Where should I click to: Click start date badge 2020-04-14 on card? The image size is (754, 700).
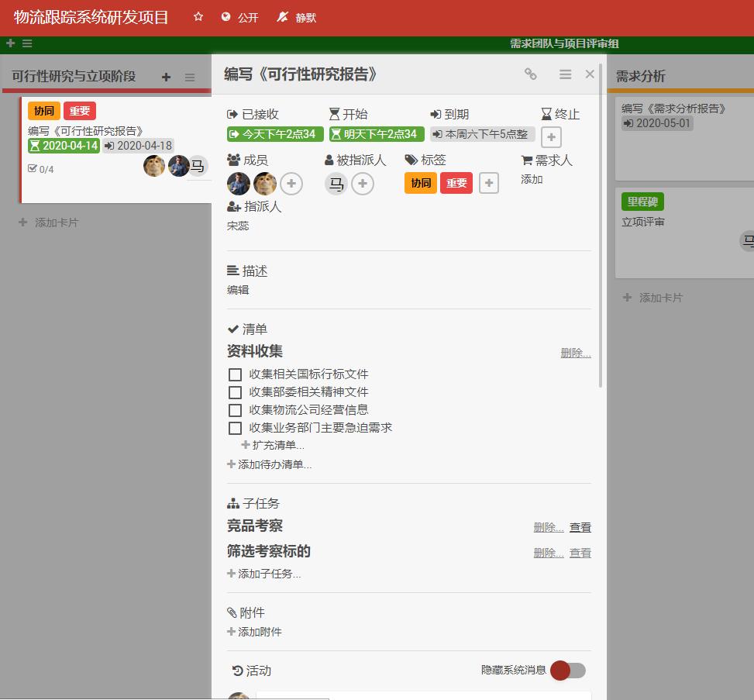pos(64,146)
